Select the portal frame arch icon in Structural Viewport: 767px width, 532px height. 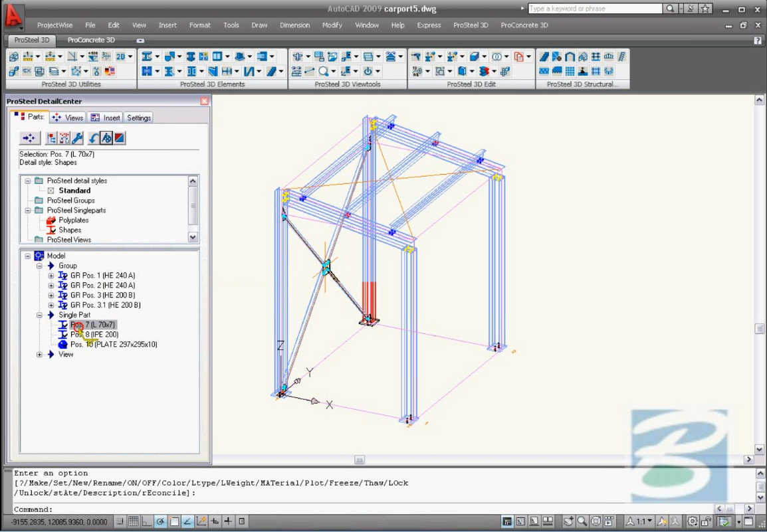pyautogui.click(x=570, y=56)
